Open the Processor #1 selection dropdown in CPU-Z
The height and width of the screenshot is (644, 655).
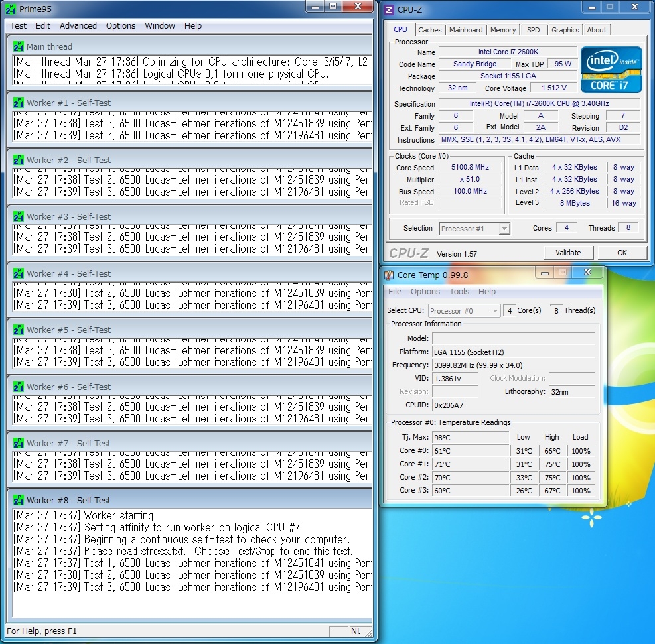click(474, 229)
